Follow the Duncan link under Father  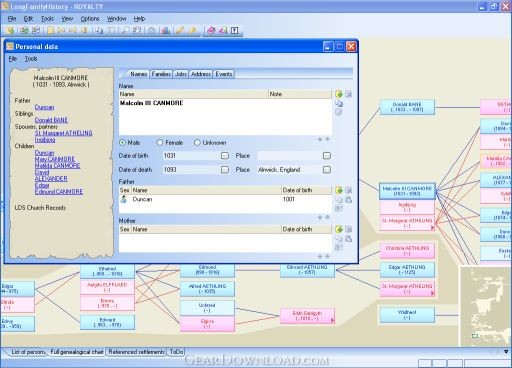pyautogui.click(x=44, y=107)
